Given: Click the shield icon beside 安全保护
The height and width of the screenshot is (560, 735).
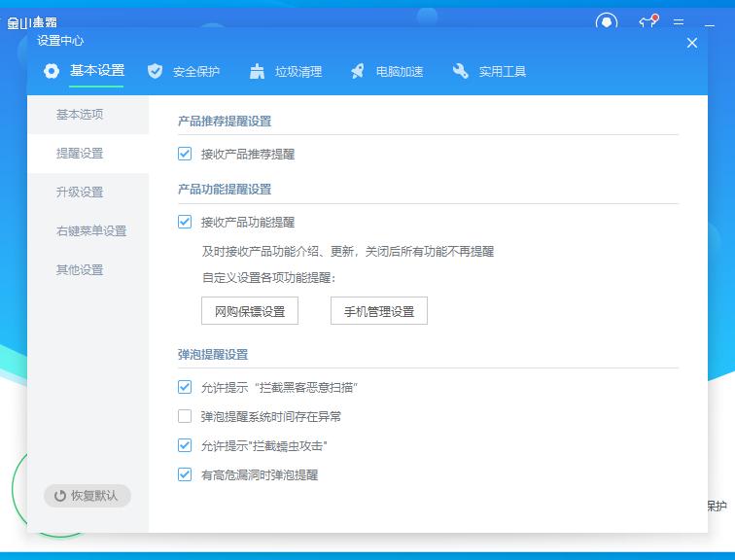Looking at the screenshot, I should pos(155,71).
